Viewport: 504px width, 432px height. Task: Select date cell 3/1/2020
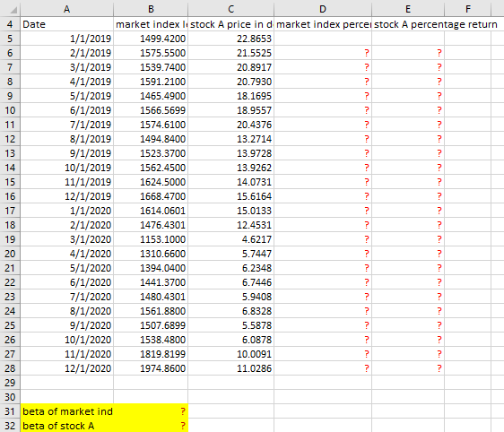coord(66,239)
